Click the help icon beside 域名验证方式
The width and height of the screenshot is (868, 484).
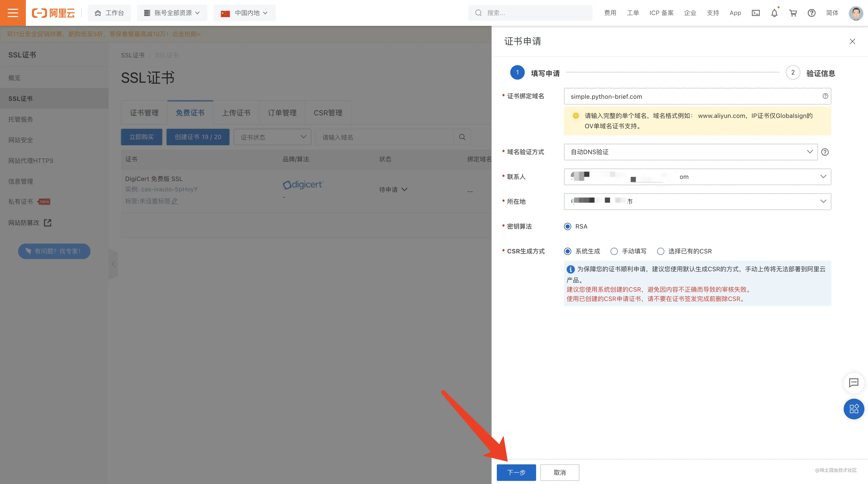[x=825, y=152]
